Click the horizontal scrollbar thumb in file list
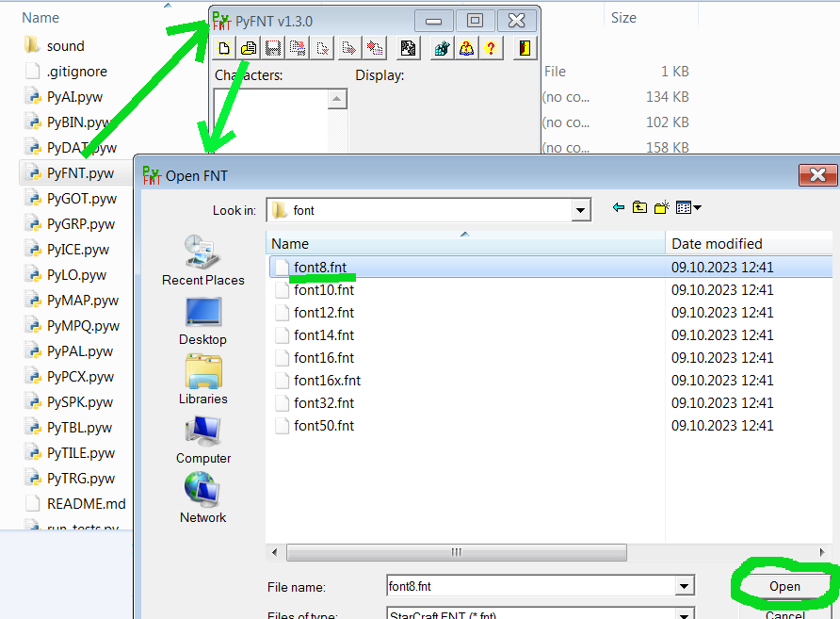Viewport: 840px width, 619px height. point(457,552)
